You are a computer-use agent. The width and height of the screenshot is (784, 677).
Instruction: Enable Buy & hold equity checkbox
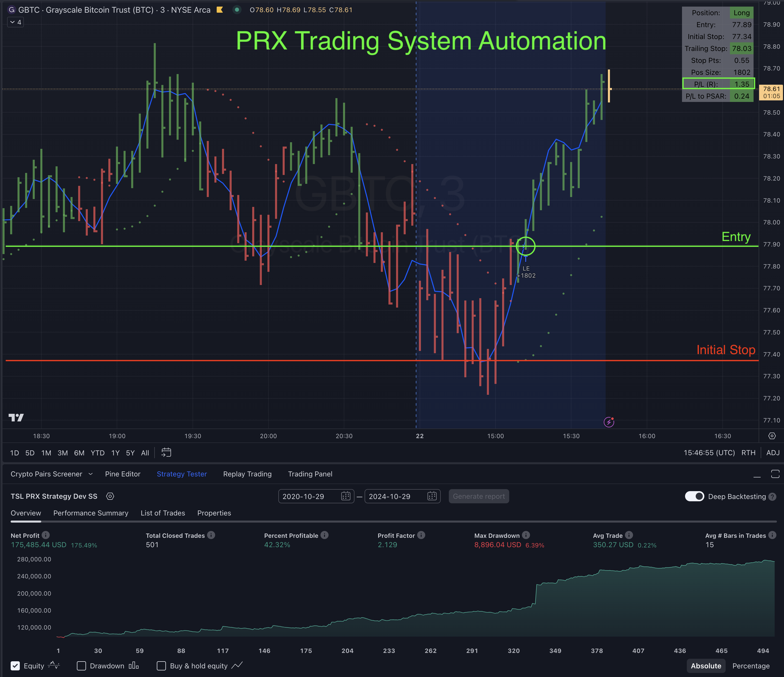pyautogui.click(x=161, y=666)
